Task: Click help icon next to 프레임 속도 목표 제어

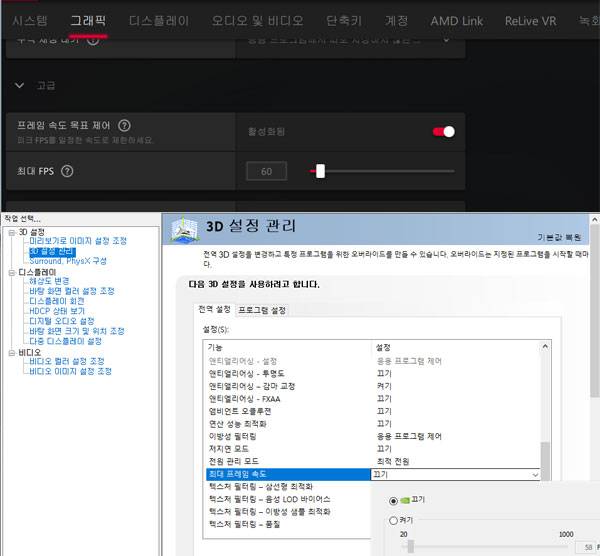Action: [124, 126]
